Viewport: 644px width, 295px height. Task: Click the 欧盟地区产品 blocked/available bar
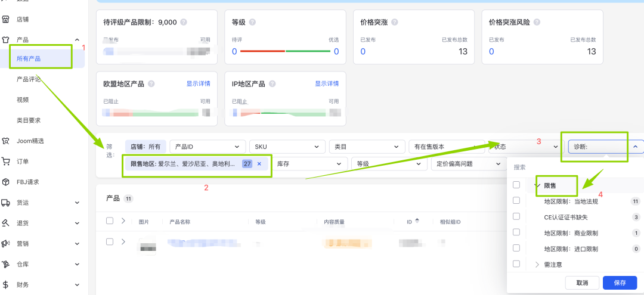click(x=156, y=113)
